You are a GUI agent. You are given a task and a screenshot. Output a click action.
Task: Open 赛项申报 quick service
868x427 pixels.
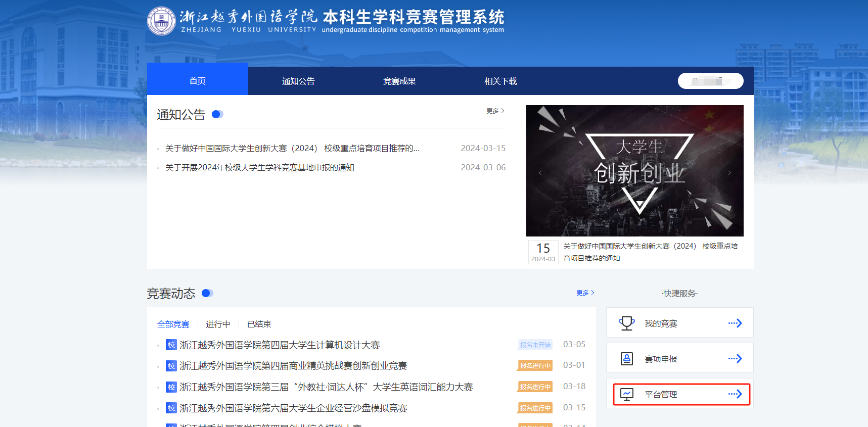tap(680, 358)
